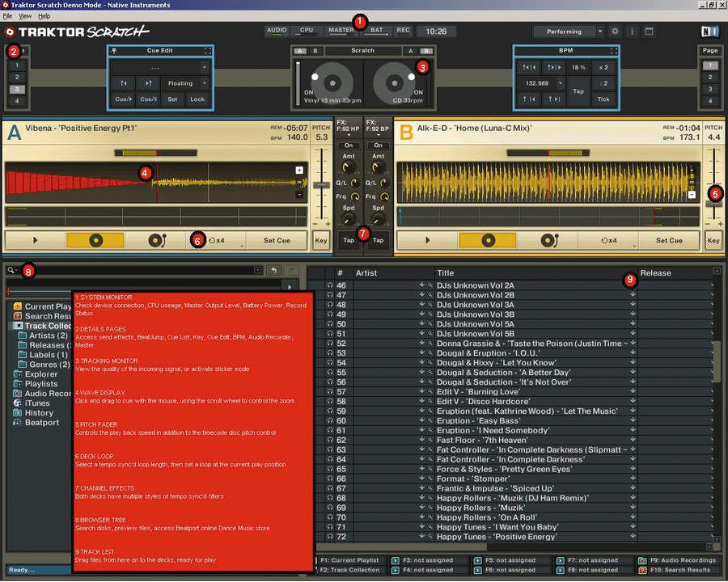
Task: Toggle the Tick button in BPM panel
Action: [x=603, y=99]
